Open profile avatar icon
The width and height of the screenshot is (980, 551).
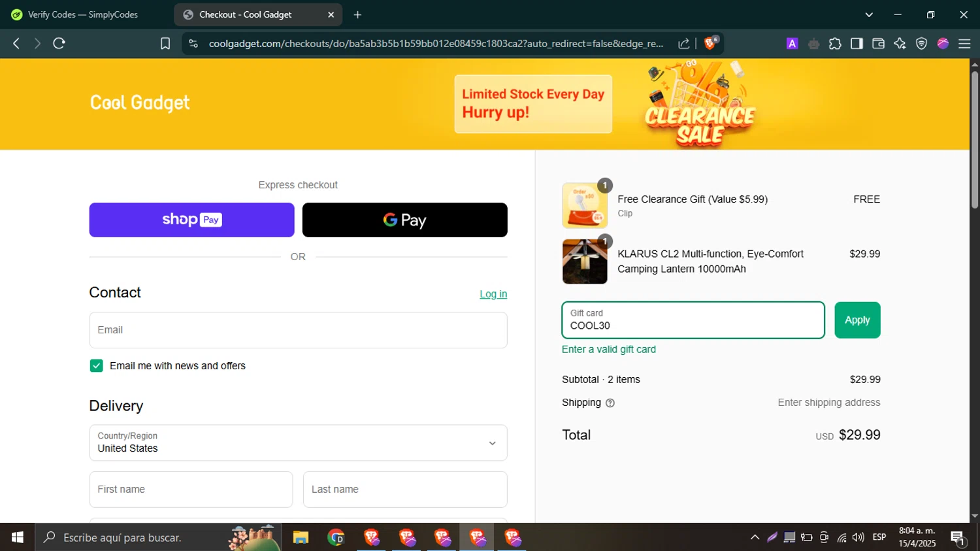coord(943,44)
